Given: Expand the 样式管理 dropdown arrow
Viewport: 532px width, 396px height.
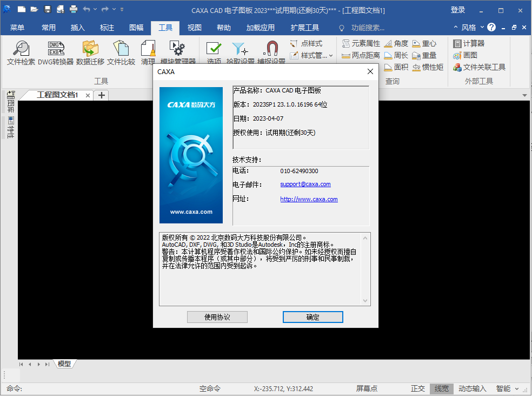Looking at the screenshot, I should point(331,55).
